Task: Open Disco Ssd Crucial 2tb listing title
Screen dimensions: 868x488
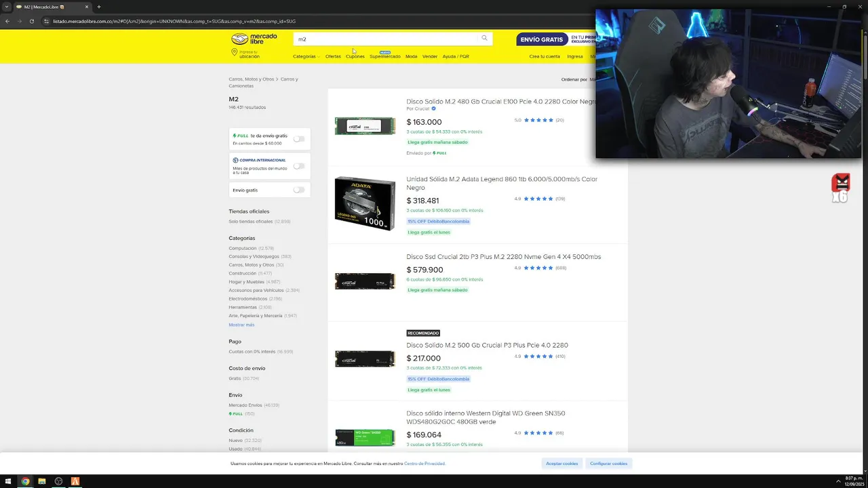Action: (x=503, y=257)
